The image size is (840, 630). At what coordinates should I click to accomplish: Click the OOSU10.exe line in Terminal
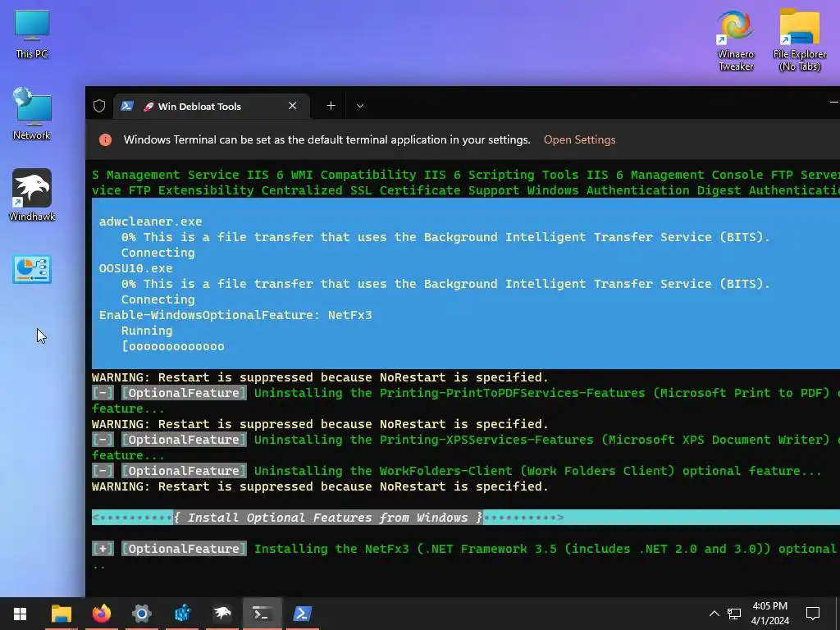tap(135, 268)
